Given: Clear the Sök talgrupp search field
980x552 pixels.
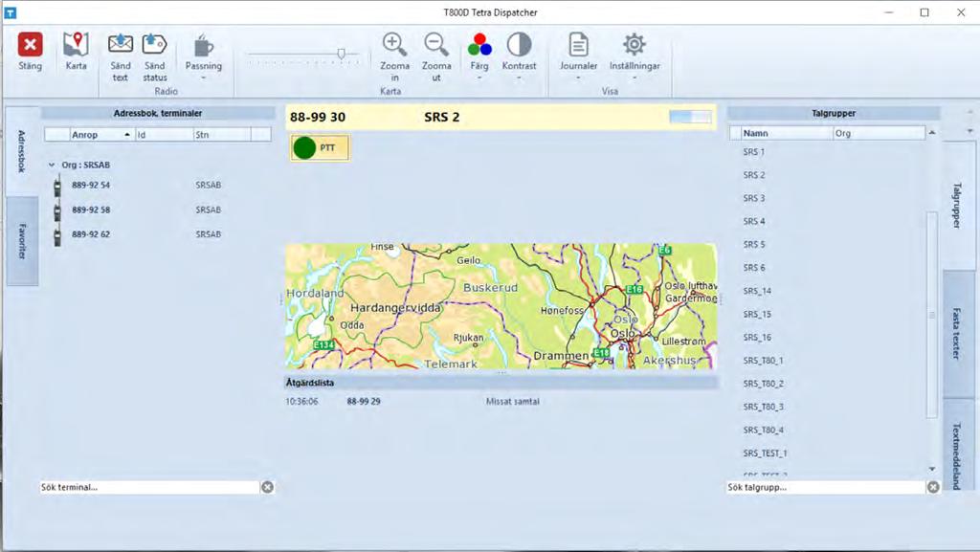Looking at the screenshot, I should 933,487.
